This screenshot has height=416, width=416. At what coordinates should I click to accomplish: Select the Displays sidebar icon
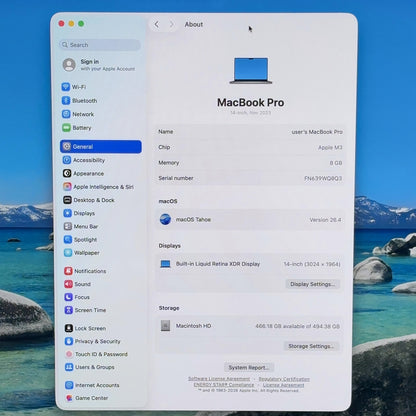67,213
